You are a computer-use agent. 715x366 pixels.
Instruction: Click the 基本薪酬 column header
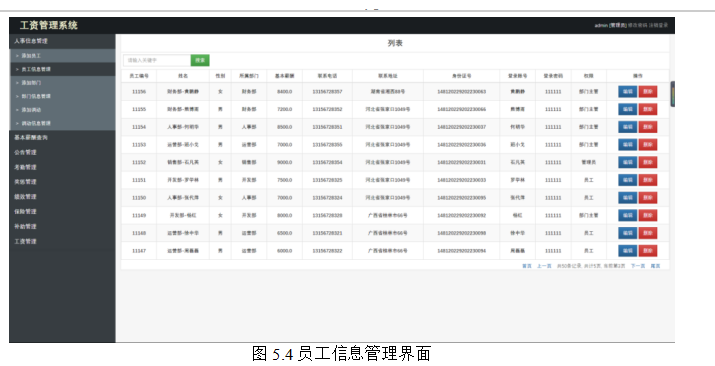(x=285, y=76)
